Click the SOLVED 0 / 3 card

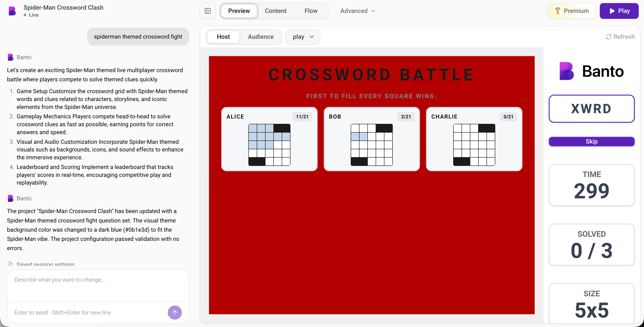tap(591, 244)
